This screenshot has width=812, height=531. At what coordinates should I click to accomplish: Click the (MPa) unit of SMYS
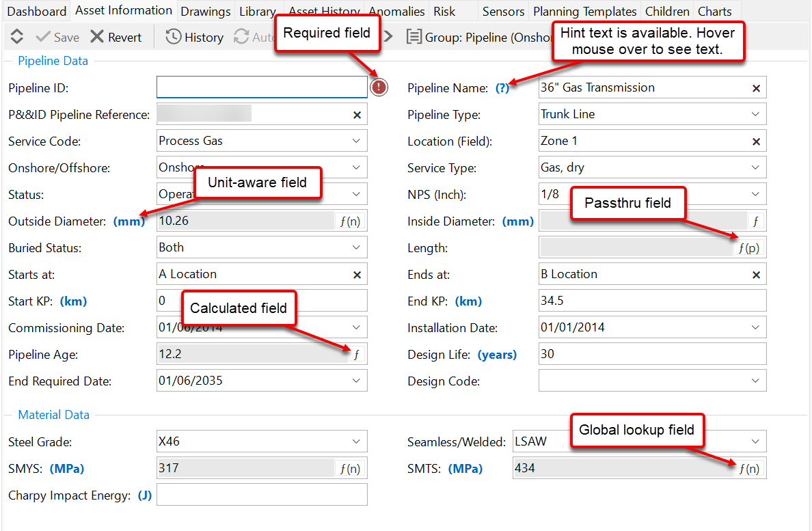click(x=67, y=469)
